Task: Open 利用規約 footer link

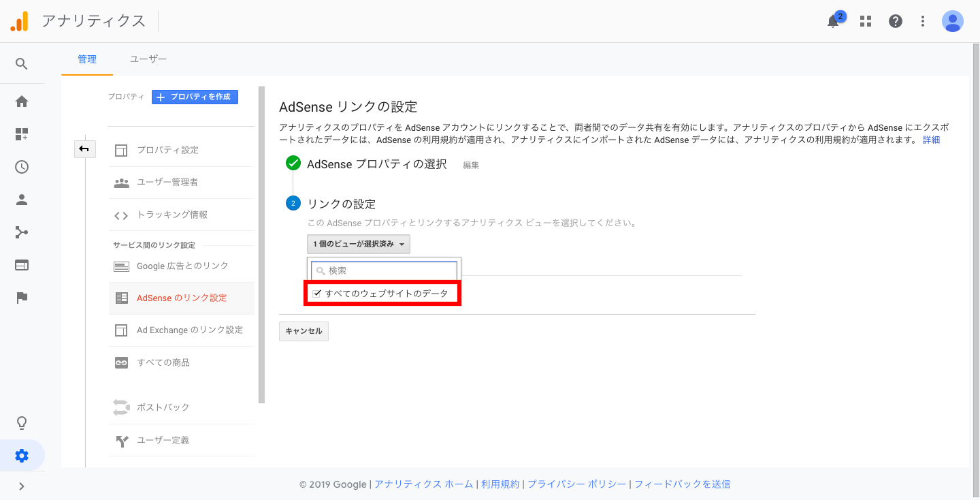Action: point(500,484)
